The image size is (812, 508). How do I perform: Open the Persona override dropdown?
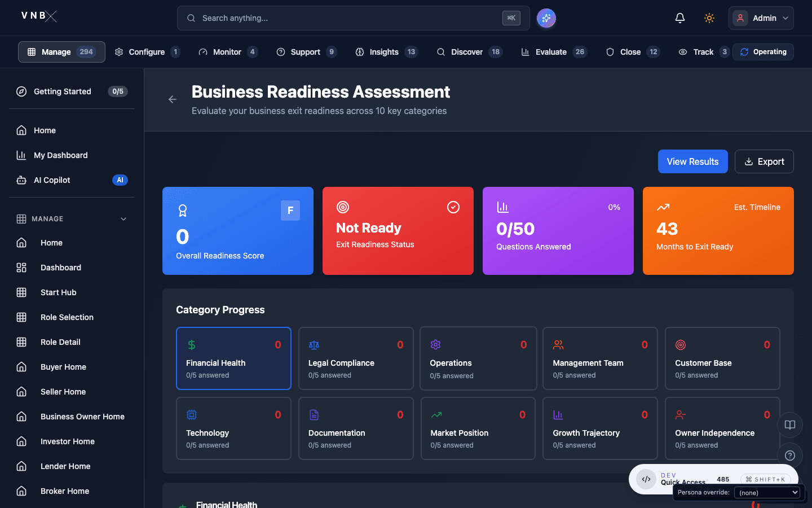[768, 492]
